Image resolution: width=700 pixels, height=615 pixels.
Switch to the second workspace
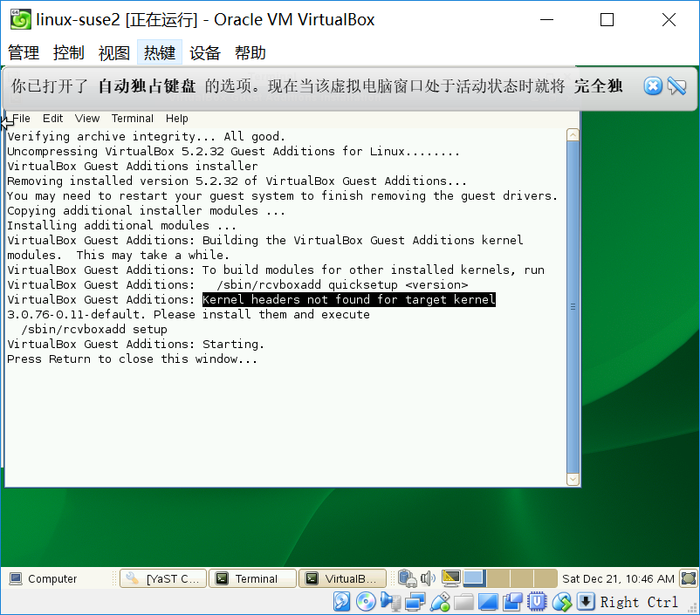pos(498,578)
